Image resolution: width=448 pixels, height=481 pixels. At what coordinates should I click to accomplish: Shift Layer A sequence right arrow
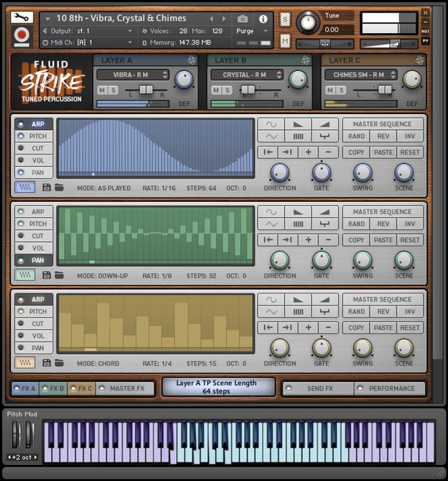[x=287, y=152]
